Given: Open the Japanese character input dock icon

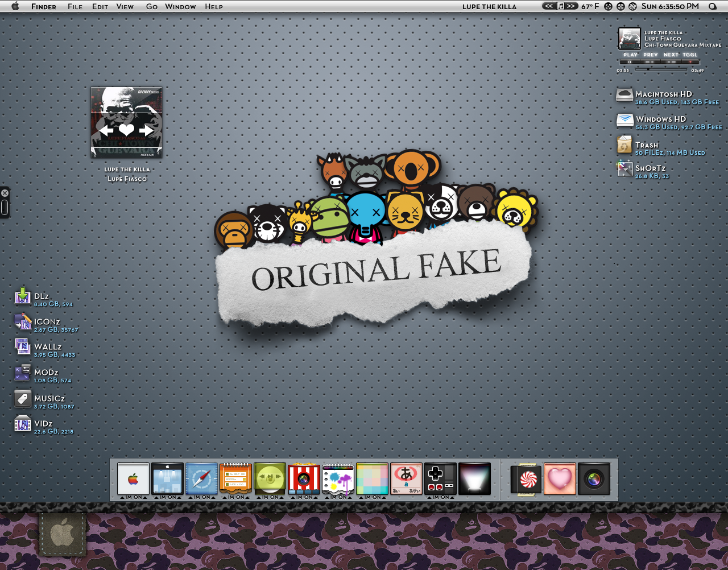Looking at the screenshot, I should coord(406,479).
